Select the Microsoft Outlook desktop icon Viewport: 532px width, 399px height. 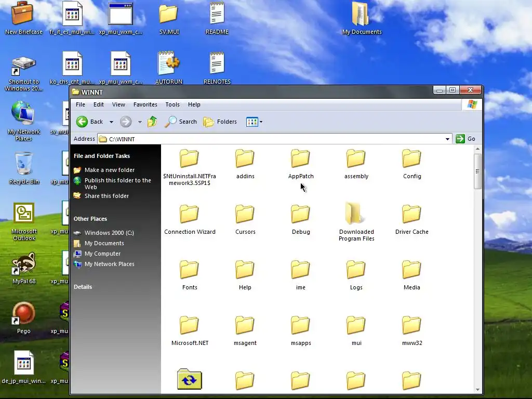coord(24,222)
